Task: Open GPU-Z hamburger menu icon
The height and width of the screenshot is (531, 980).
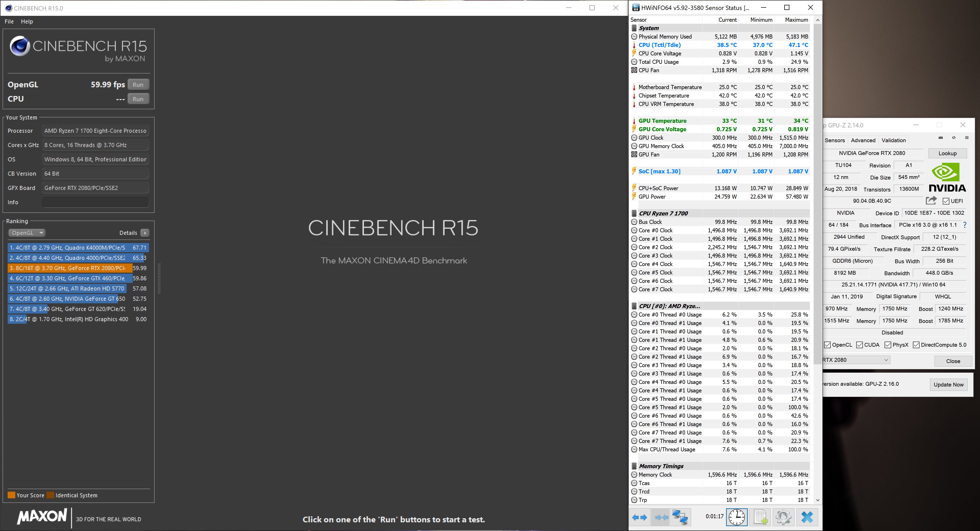Action: tap(967, 138)
